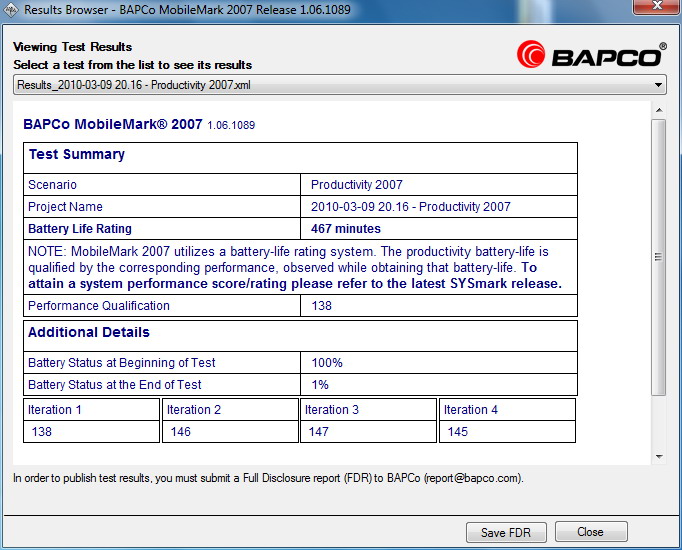This screenshot has width=682, height=550.
Task: Click the '1%' battery value
Action: click(x=320, y=385)
